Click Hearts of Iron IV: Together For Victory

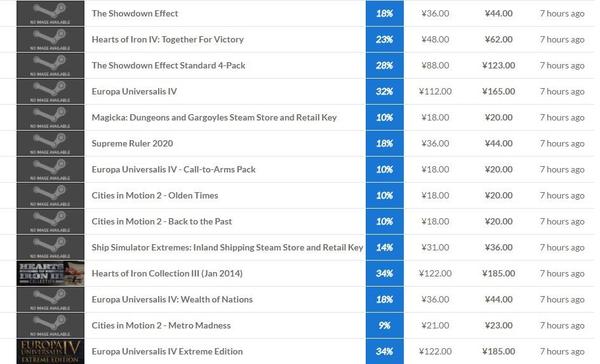168,39
